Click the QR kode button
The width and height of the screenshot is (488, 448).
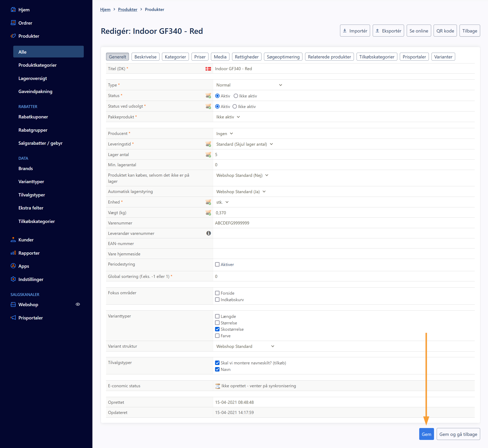point(445,31)
